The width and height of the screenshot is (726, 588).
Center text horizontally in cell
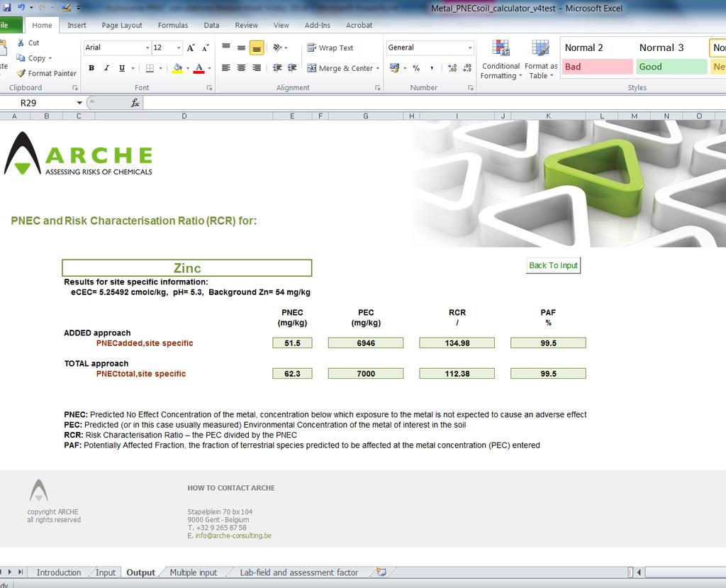click(241, 68)
